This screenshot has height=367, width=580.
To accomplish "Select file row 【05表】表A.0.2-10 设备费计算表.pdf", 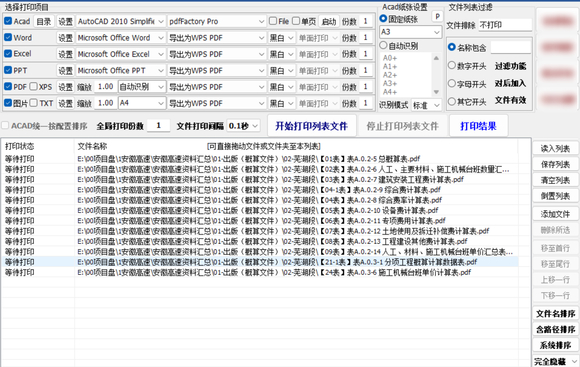I will tap(260, 210).
